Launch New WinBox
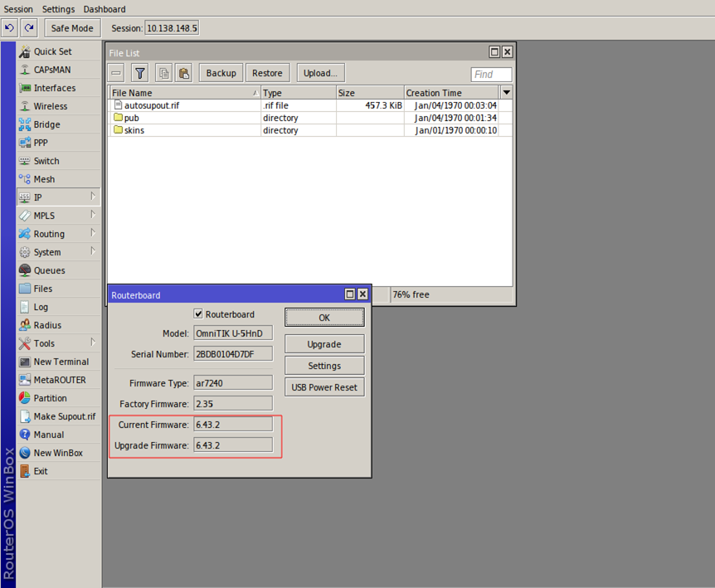 [58, 453]
